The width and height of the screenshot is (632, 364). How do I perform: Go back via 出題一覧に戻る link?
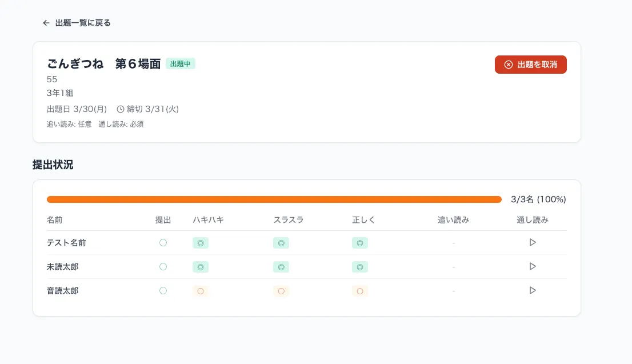coord(77,23)
